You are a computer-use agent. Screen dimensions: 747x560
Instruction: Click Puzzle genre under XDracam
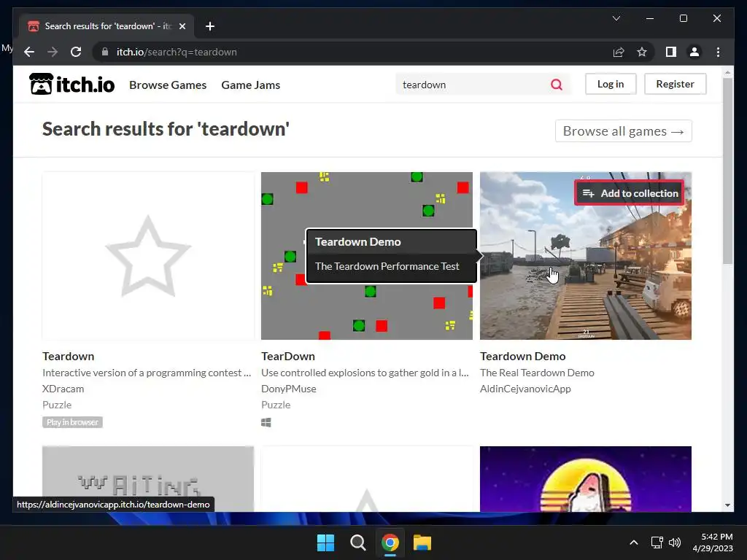pyautogui.click(x=57, y=405)
